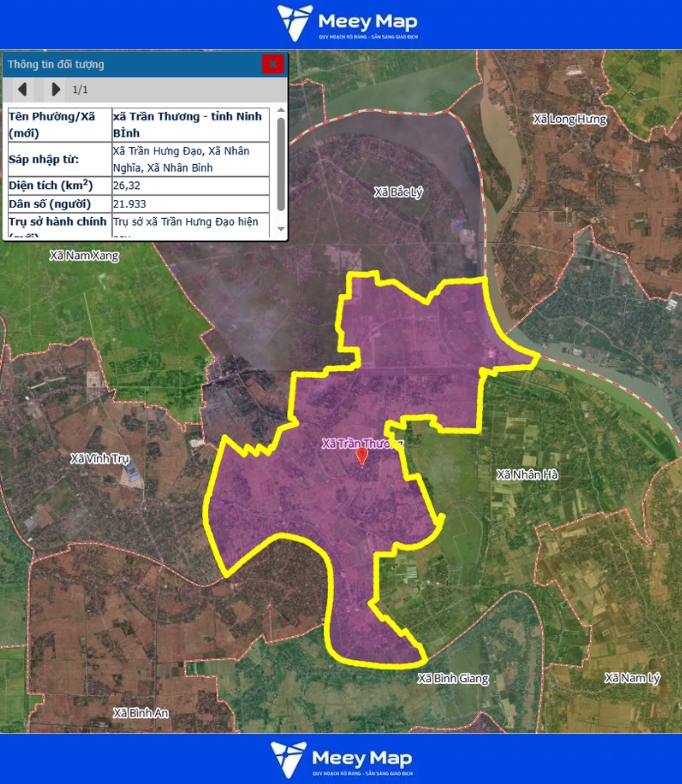Click the Xã Nam Xang label on map
Image resolution: width=682 pixels, height=784 pixels.
[84, 256]
